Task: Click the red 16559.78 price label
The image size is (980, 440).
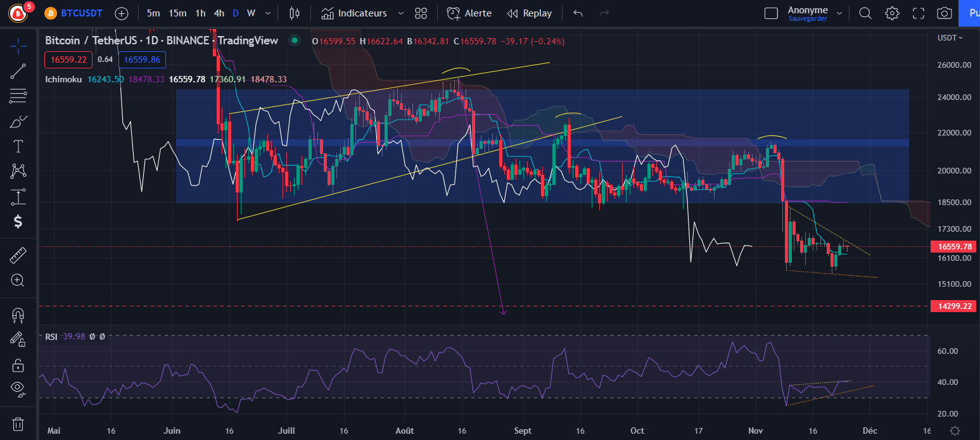Action: 953,246
